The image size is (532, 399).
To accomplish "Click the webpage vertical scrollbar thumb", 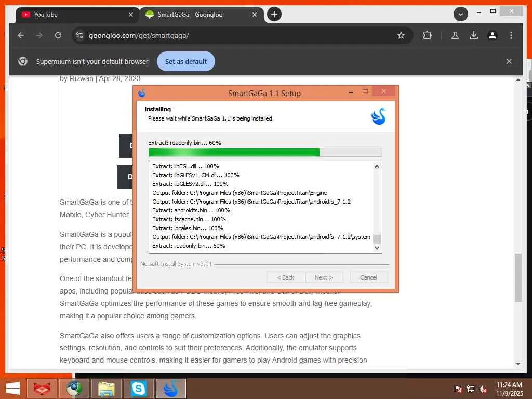I will [x=518, y=277].
